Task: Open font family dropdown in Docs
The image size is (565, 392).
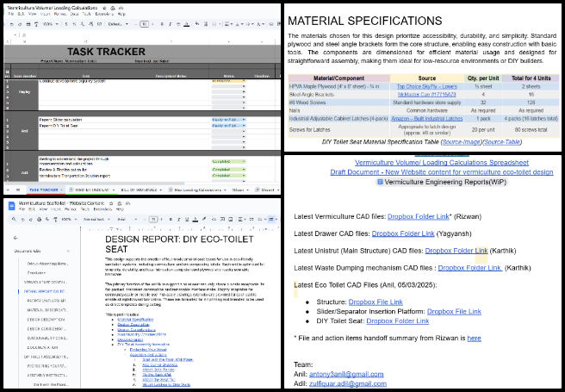Action: (x=127, y=220)
